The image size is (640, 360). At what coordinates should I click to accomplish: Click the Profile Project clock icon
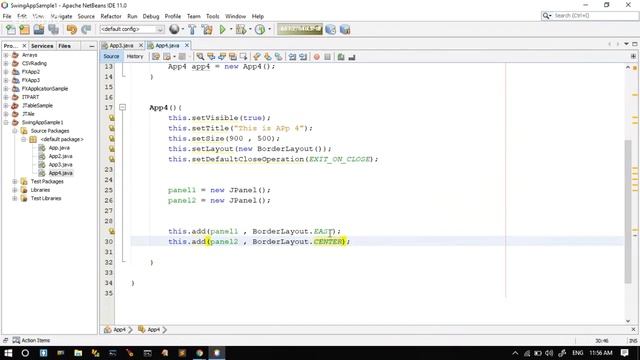tap(260, 29)
